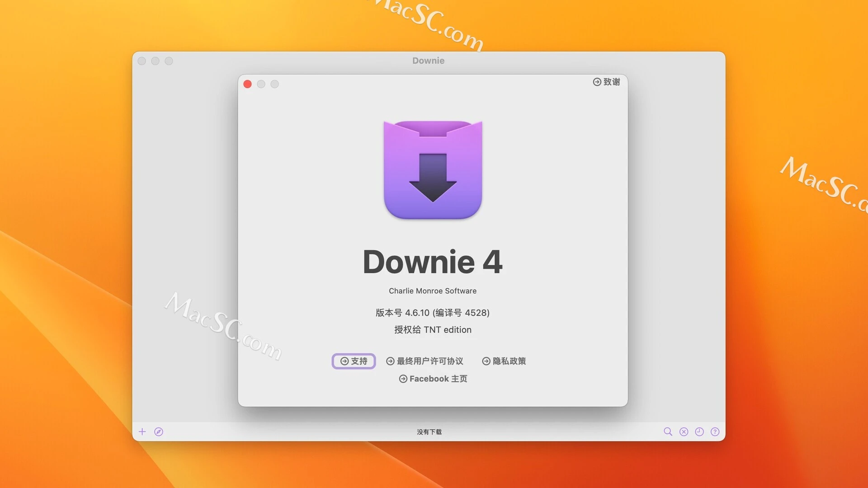868x488 pixels.
Task: Open the 致谢 credits link
Action: (x=607, y=82)
